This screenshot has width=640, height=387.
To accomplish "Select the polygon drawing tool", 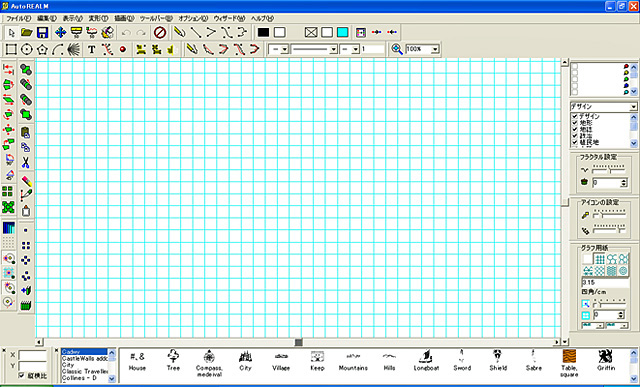I will pos(42,49).
